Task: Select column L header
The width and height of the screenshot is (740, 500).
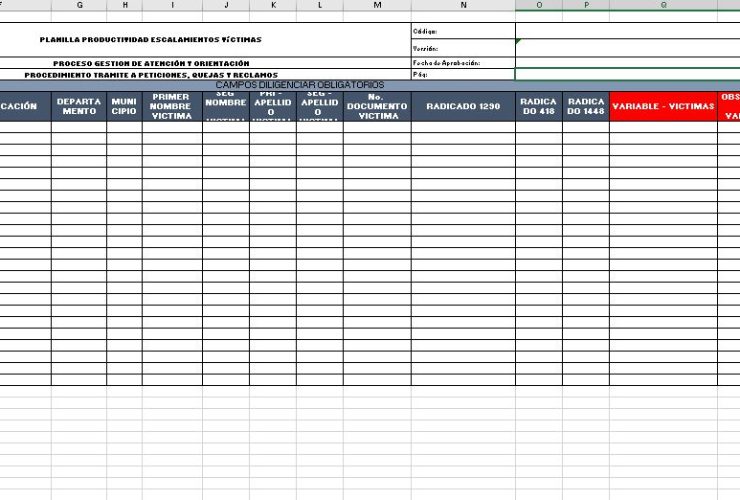Action: [320, 5]
